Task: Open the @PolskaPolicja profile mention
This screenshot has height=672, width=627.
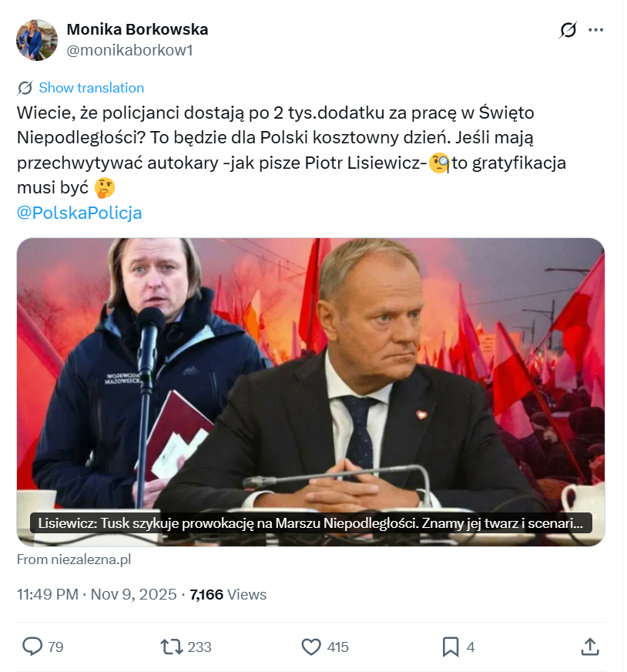Action: (78, 213)
